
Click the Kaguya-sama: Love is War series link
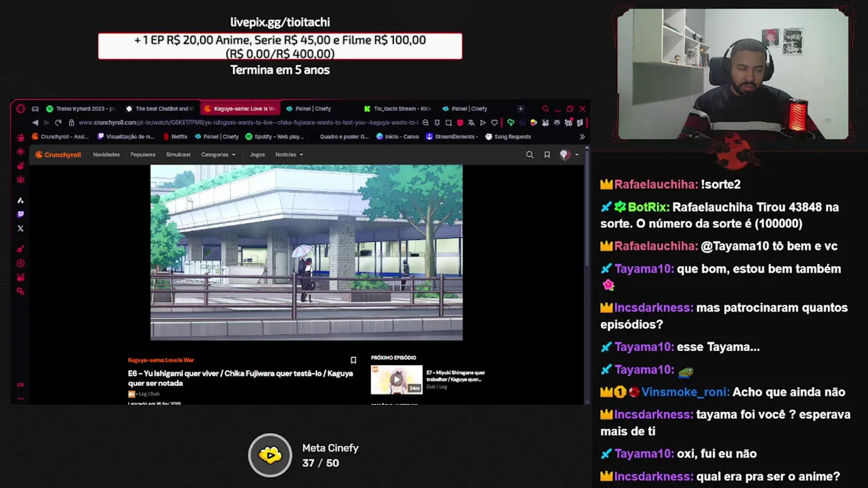coord(161,360)
